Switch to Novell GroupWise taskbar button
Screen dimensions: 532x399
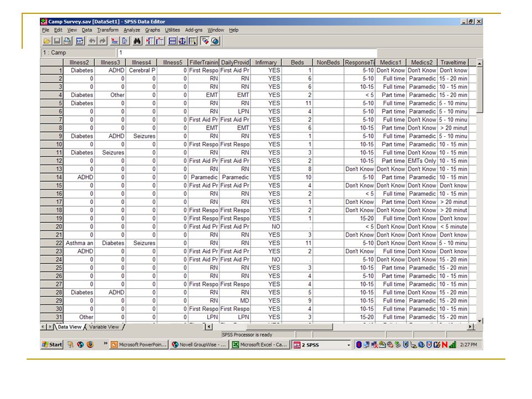pos(199,345)
